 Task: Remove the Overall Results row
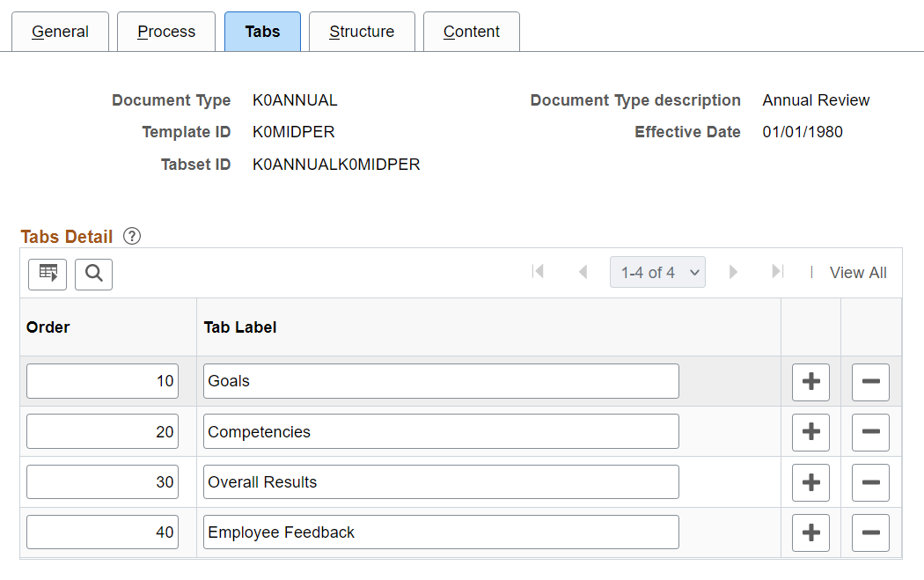pyautogui.click(x=870, y=482)
